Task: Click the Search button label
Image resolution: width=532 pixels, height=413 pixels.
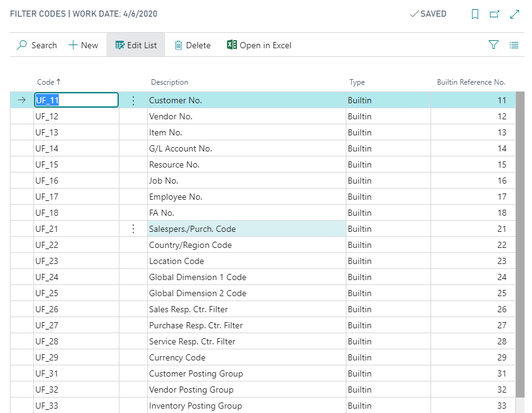Action: 44,45
